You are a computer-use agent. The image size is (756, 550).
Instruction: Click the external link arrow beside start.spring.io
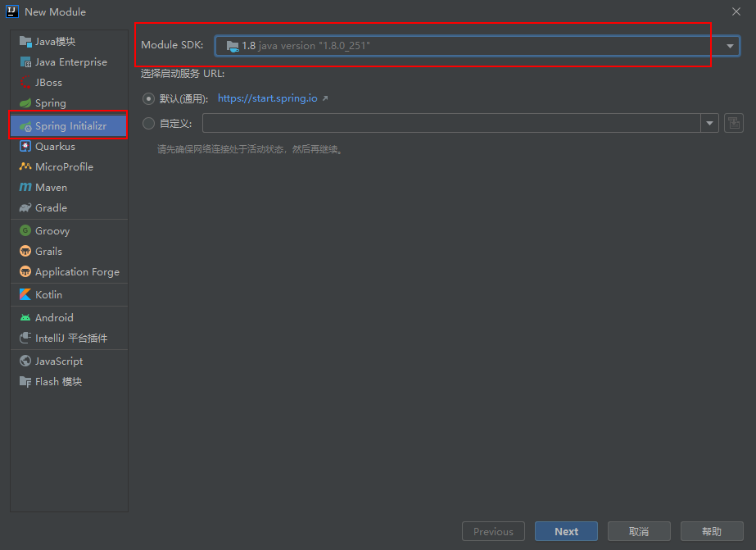(x=325, y=98)
